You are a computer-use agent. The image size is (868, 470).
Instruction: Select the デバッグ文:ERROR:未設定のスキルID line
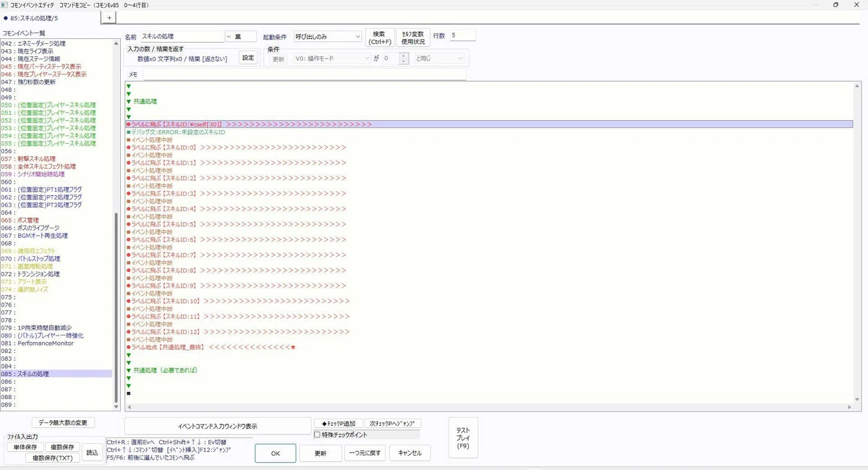coord(176,132)
